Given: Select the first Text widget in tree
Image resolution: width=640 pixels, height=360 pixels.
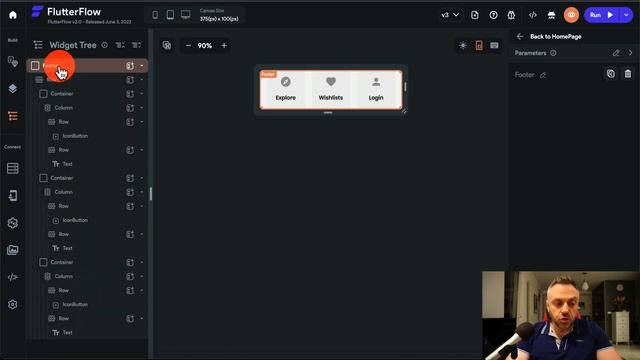Looking at the screenshot, I should 67,164.
